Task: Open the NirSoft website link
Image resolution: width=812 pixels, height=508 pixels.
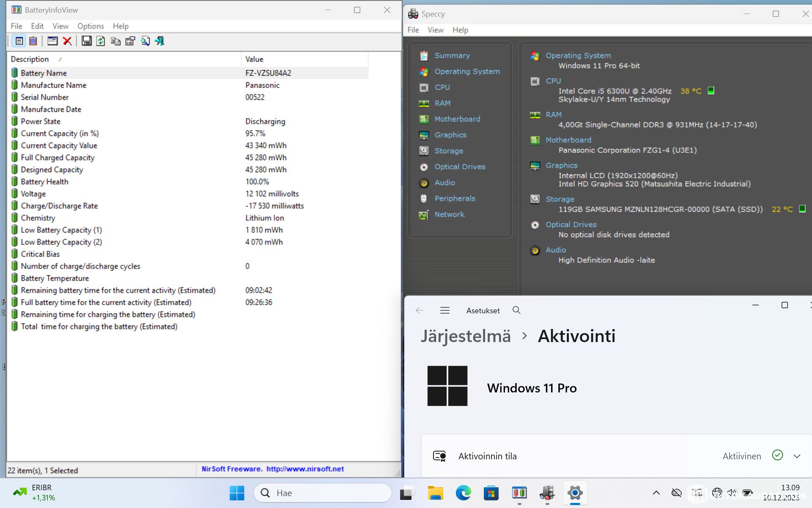Action: click(305, 469)
